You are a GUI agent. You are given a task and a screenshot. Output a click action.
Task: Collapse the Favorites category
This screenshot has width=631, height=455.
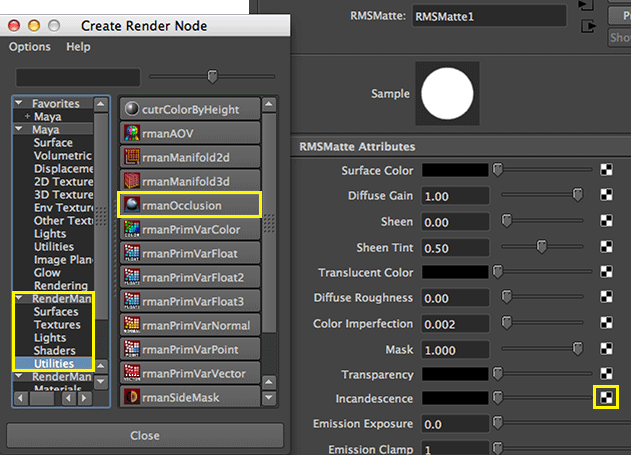[19, 103]
